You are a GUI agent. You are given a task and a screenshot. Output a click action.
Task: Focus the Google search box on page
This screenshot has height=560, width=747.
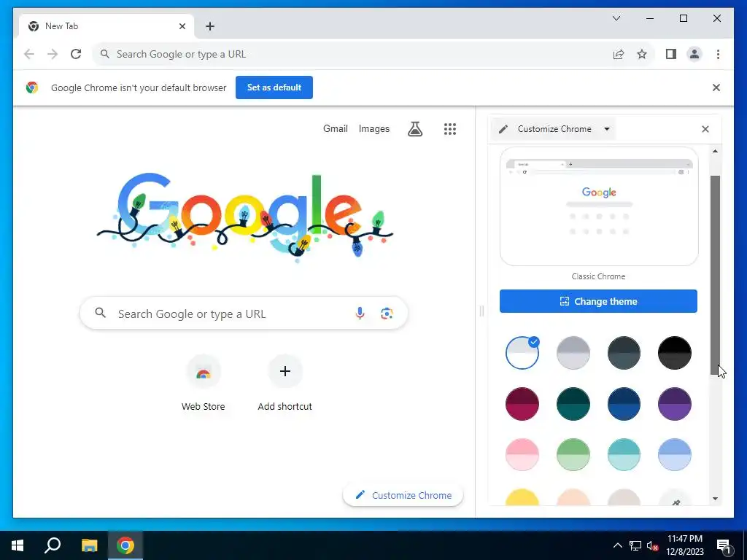244,314
